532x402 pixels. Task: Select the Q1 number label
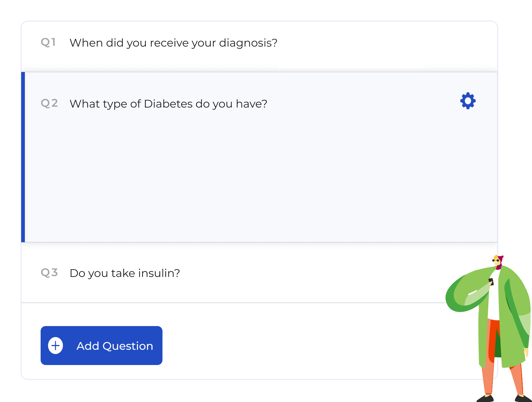[48, 42]
